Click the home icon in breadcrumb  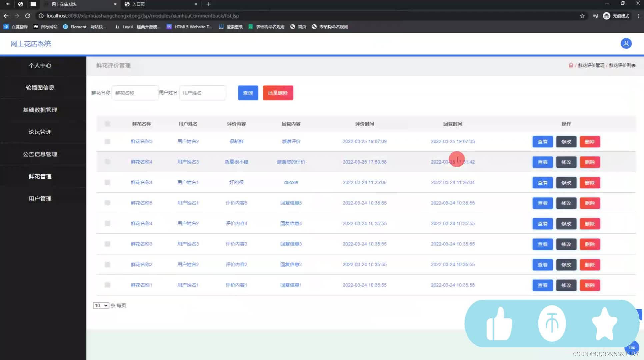click(x=571, y=65)
